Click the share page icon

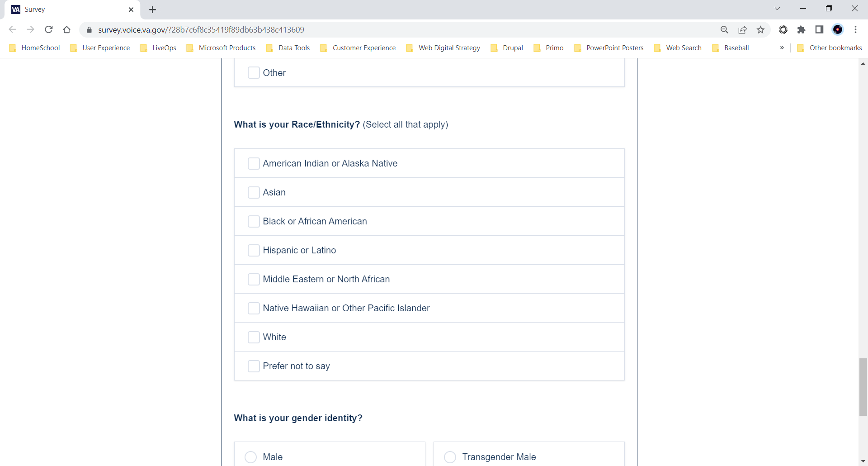tap(742, 30)
